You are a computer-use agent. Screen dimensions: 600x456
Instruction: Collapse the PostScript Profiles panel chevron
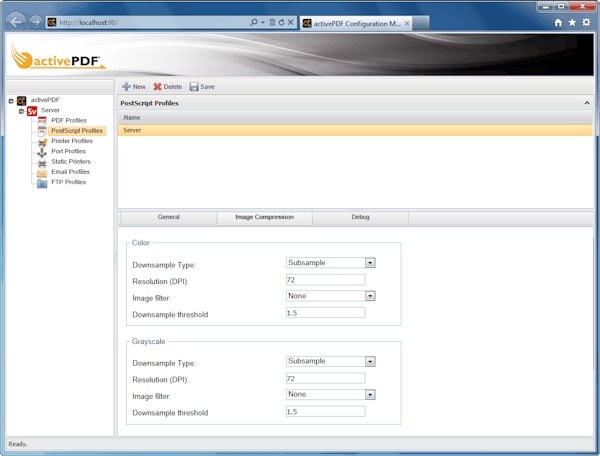pyautogui.click(x=587, y=103)
